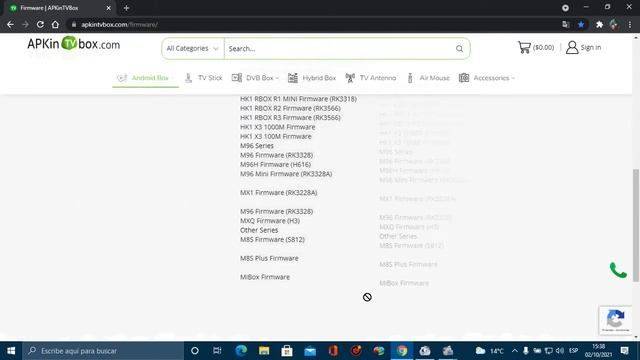Show hidden system tray icons
This screenshot has height=360, width=640.
(x=514, y=351)
